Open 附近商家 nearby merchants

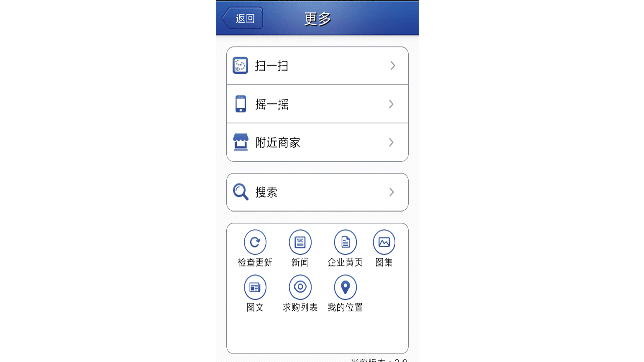pyautogui.click(x=317, y=142)
